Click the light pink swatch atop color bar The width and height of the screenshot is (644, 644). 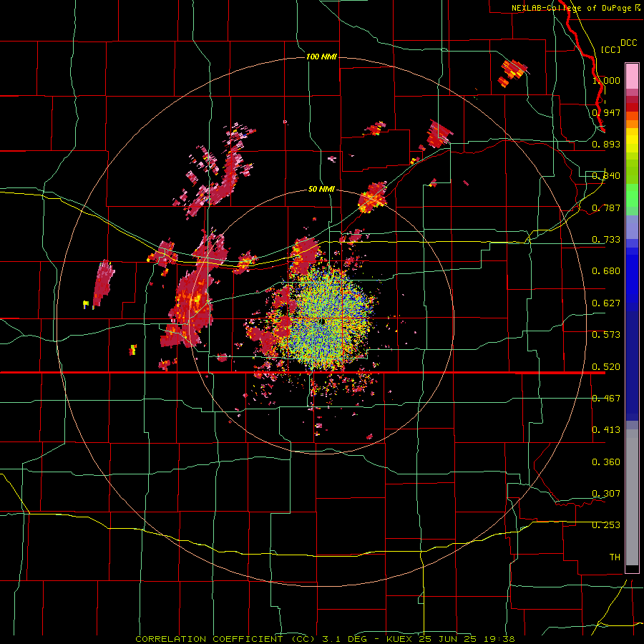click(632, 76)
